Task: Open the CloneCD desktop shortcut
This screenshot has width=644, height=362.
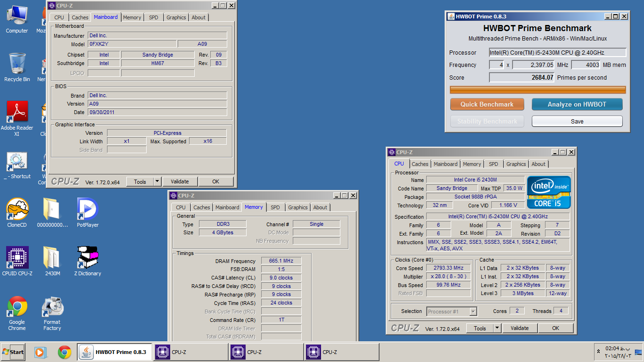Action: (x=17, y=213)
